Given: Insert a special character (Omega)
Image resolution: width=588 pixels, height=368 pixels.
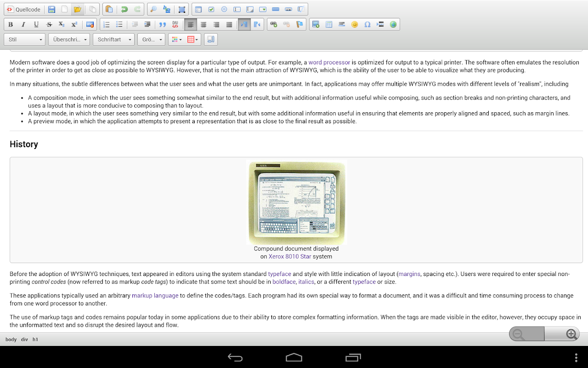Looking at the screenshot, I should tap(367, 24).
